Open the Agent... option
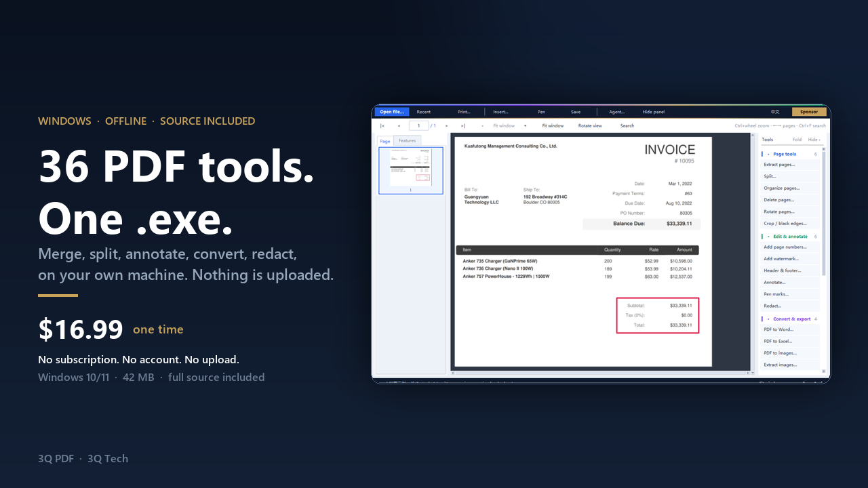This screenshot has height=488, width=868. tap(617, 112)
